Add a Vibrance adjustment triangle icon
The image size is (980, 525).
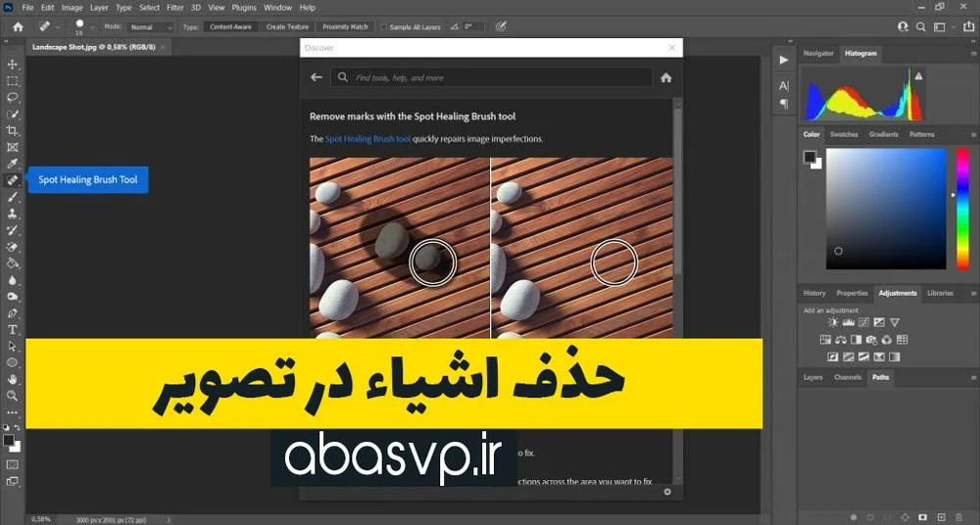coord(895,322)
